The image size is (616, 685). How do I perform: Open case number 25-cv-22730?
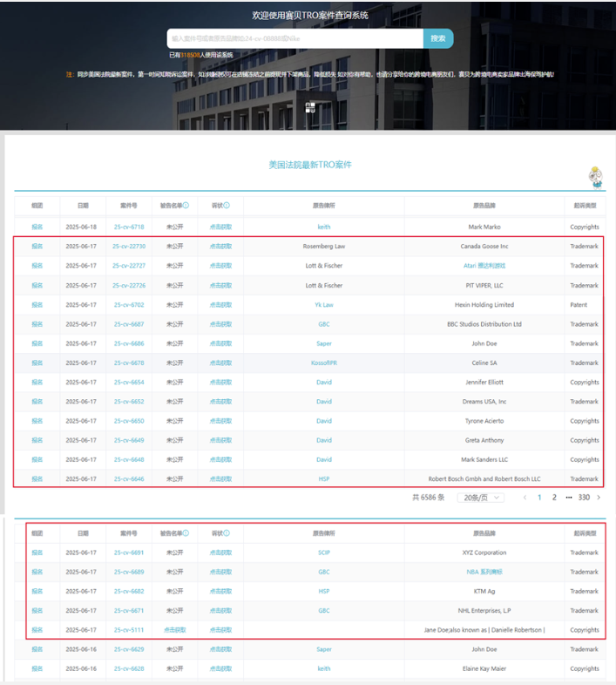click(129, 247)
